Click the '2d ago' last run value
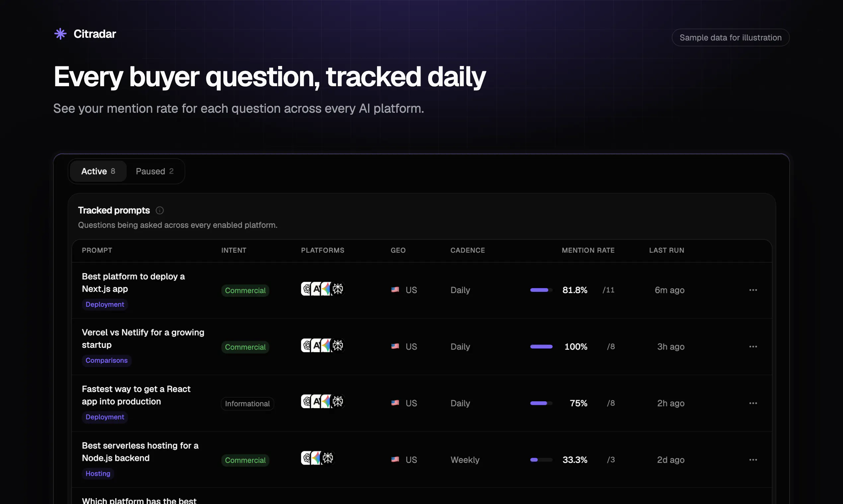Screen dimensions: 843x504 click(671, 460)
